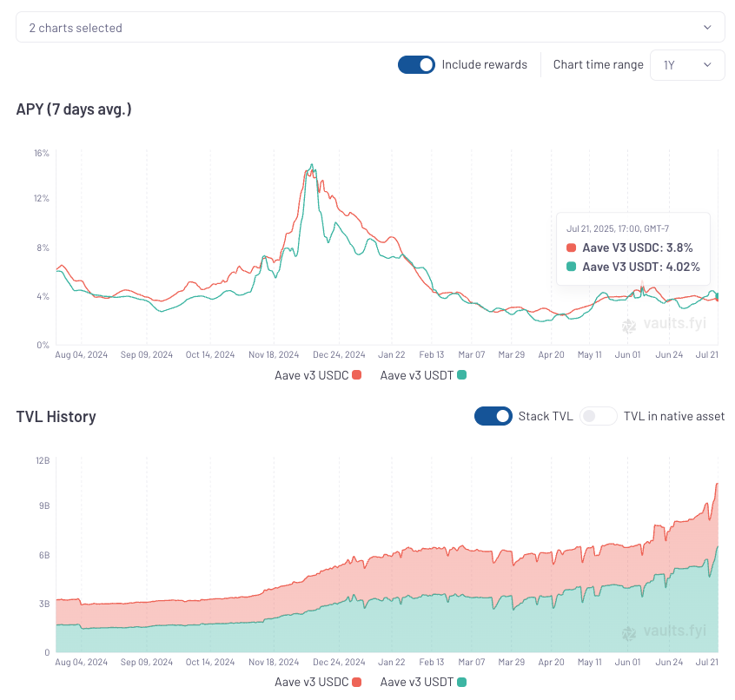735x700 pixels.
Task: Open the '2 charts selected' dropdown
Action: 370,27
